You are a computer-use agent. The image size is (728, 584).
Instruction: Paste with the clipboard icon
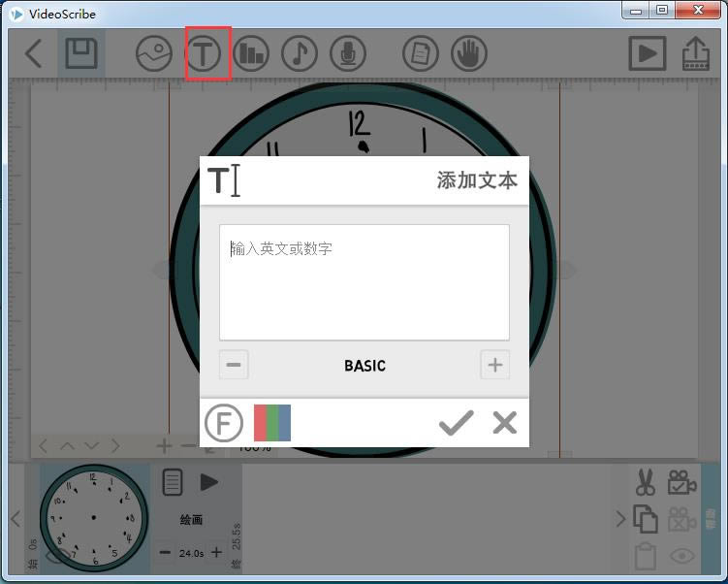click(x=646, y=556)
